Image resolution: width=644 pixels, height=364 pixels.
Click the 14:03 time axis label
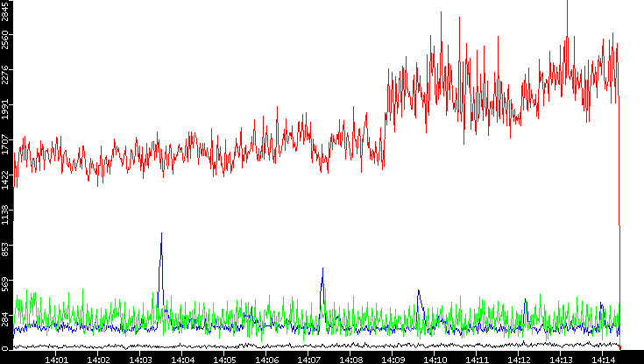(x=140, y=360)
